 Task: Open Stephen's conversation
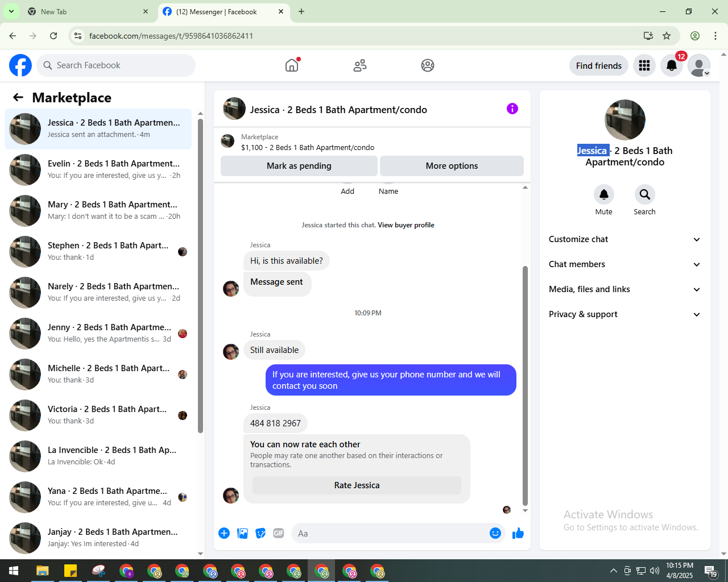98,251
